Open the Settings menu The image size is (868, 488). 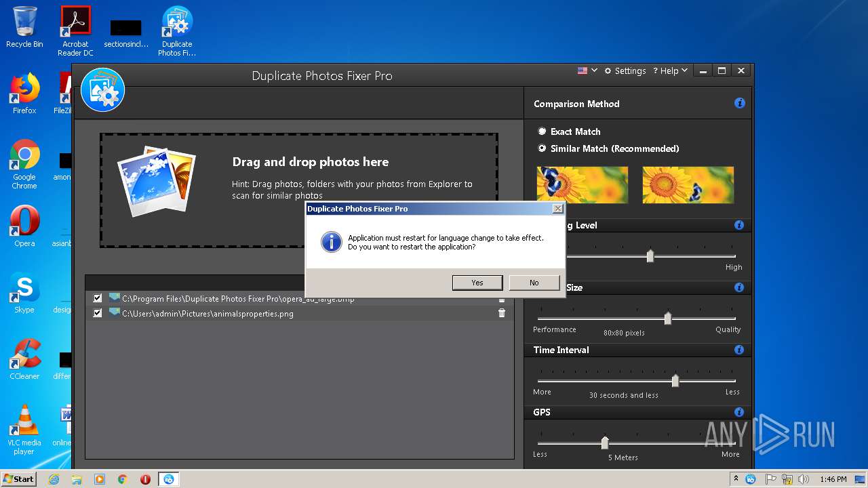625,70
